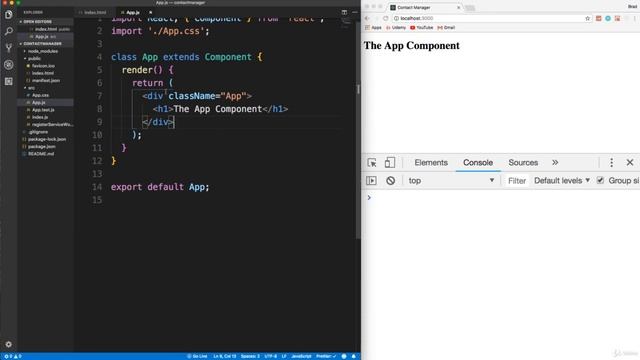Open Chrome's three-dot menu
The height and width of the screenshot is (360, 640).
(635, 18)
